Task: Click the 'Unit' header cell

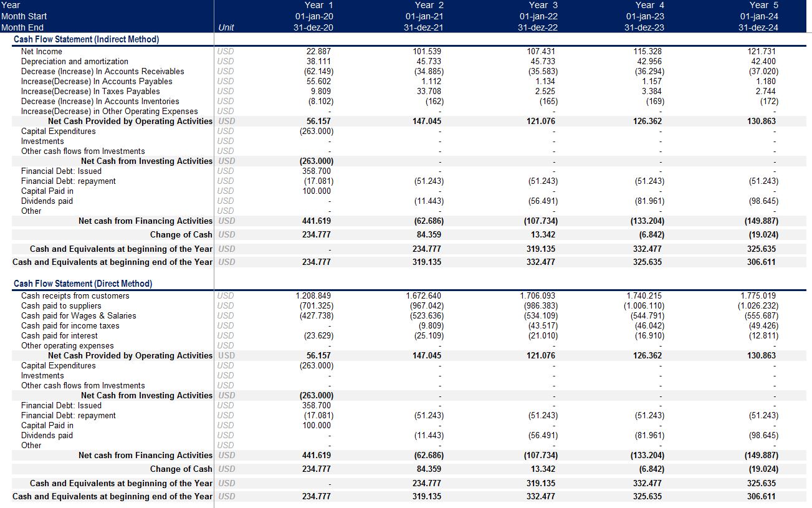Action: coord(226,27)
